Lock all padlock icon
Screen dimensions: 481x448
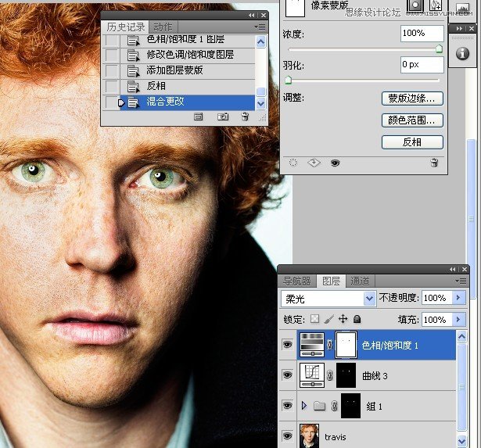point(357,319)
